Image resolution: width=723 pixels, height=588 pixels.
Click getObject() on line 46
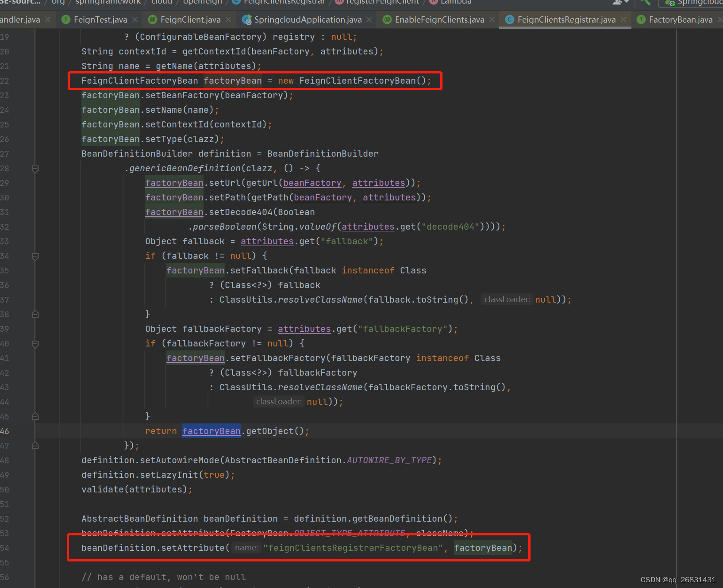275,431
